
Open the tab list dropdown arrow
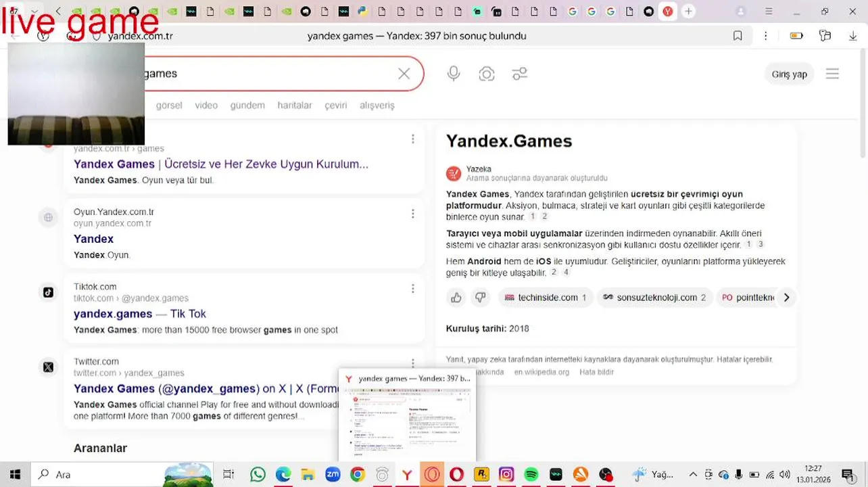[34, 11]
